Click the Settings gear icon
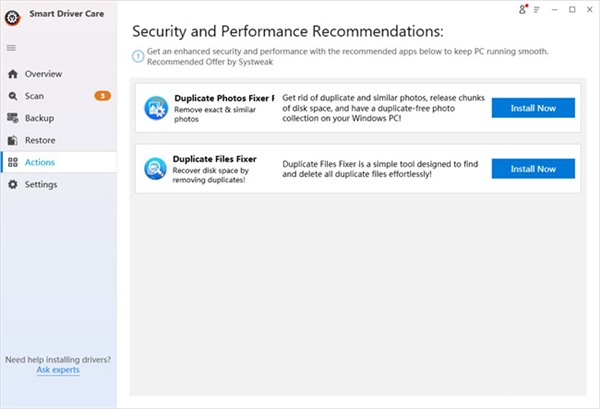 pos(12,184)
